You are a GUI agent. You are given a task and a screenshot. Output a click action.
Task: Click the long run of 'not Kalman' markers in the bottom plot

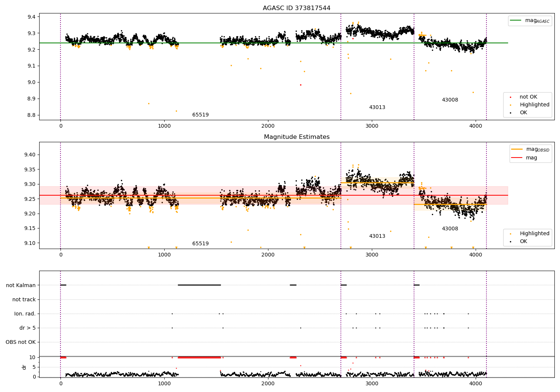pyautogui.click(x=199, y=285)
